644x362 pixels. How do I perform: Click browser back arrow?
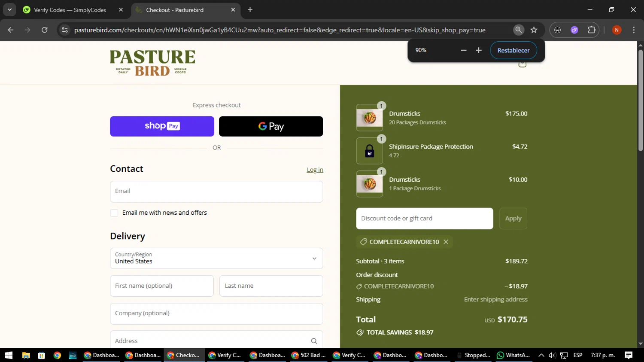[x=11, y=30]
